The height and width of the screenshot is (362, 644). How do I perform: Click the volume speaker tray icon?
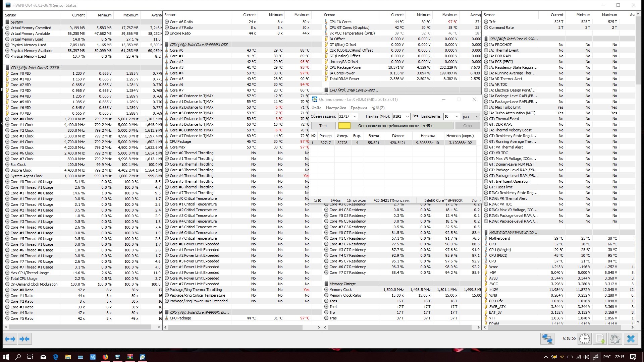[x=586, y=357]
